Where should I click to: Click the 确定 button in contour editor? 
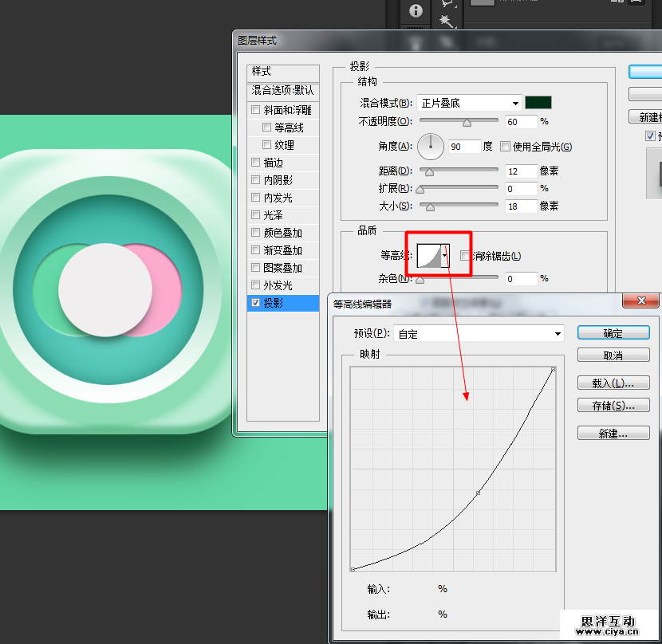click(x=613, y=333)
